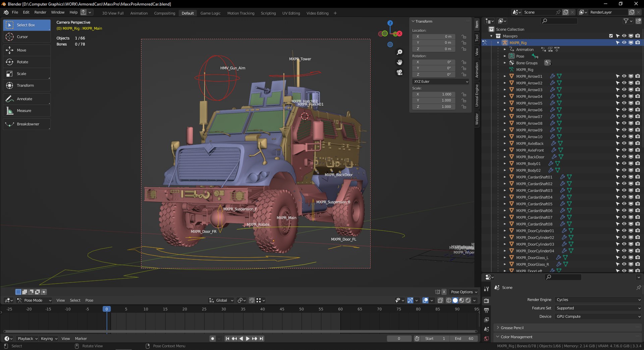The height and width of the screenshot is (350, 644).
Task: Open the World properties tab icon
Action: [486, 339]
